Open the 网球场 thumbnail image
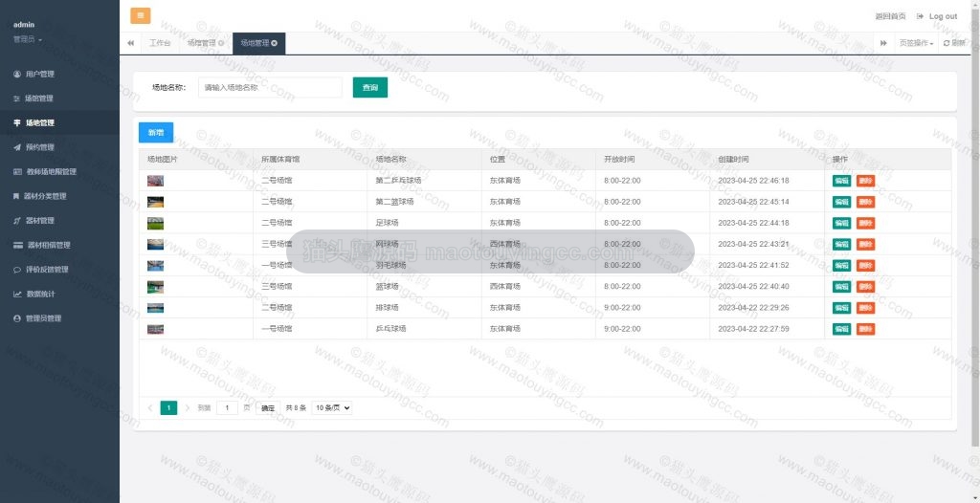 (156, 244)
